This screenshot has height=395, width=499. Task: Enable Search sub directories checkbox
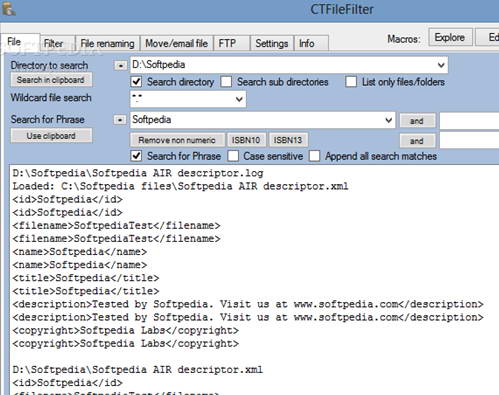tap(226, 82)
